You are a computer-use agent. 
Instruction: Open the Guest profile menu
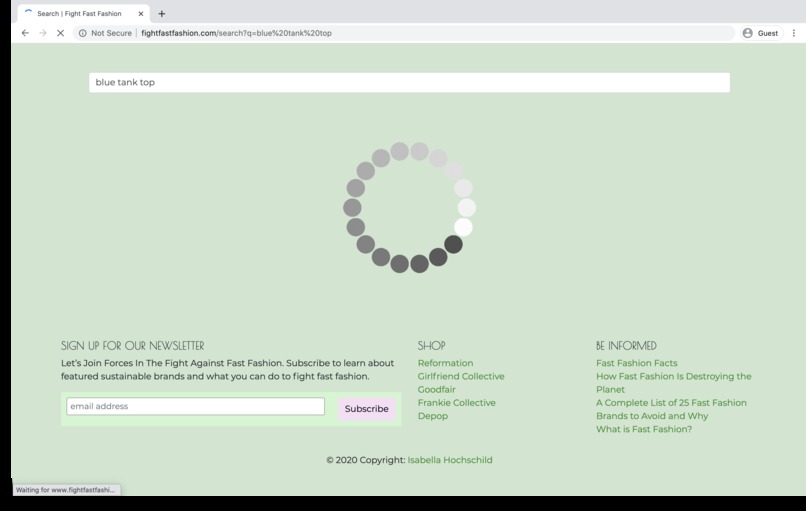(761, 33)
